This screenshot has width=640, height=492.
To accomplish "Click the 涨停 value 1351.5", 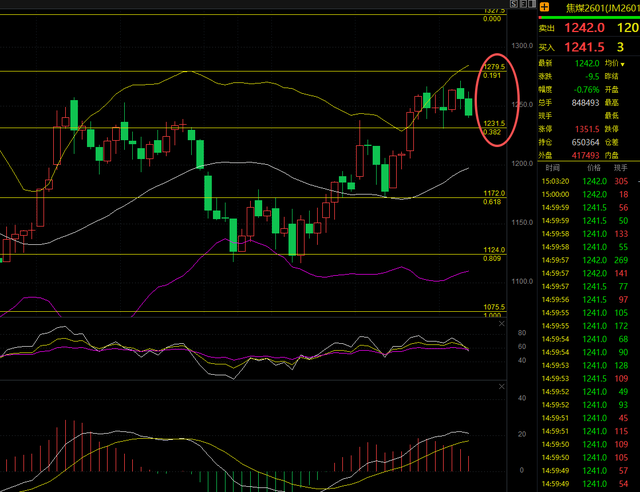I will click(x=587, y=129).
